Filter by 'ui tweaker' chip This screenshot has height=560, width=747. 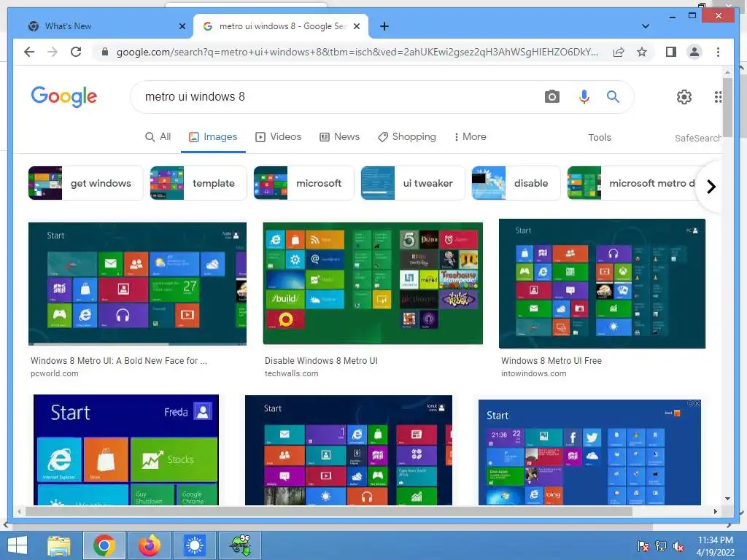pos(413,183)
